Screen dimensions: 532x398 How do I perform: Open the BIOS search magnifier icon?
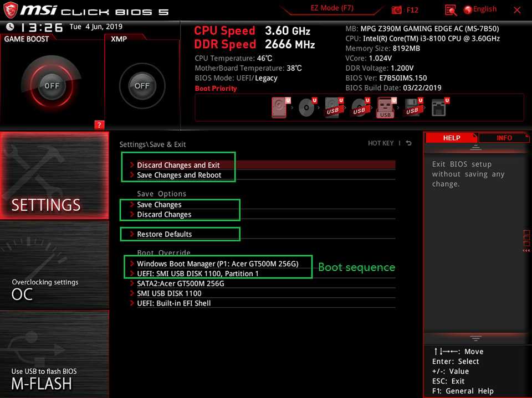tap(451, 10)
